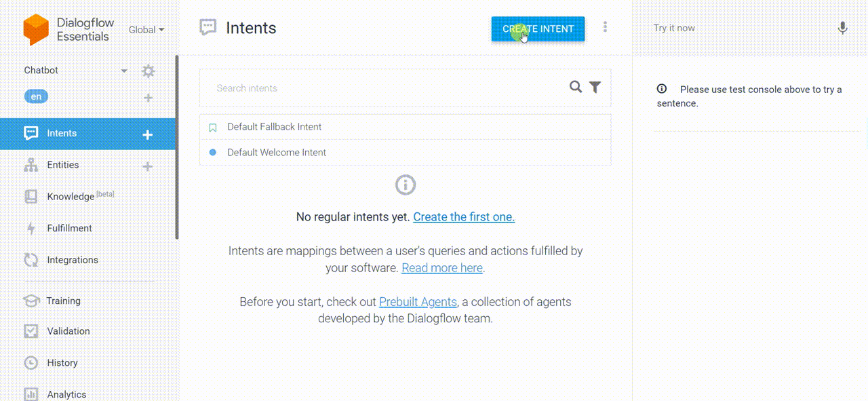Add a language with the plus icon
Screen dimensions: 868x401
148,98
